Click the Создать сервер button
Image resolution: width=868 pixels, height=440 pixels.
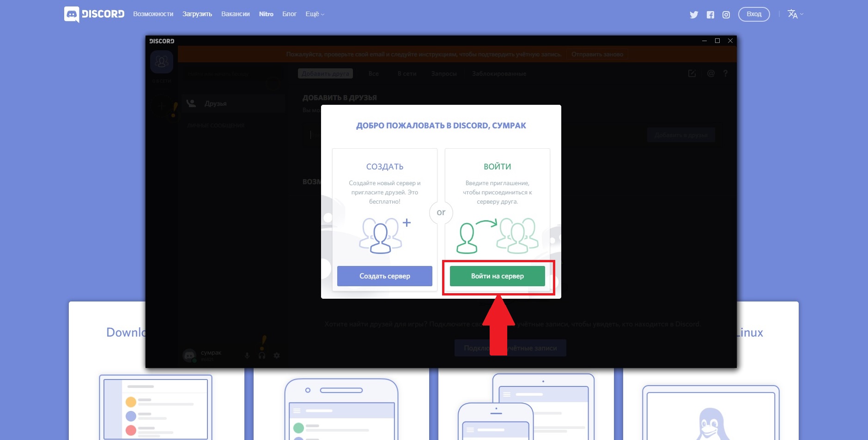click(x=385, y=276)
